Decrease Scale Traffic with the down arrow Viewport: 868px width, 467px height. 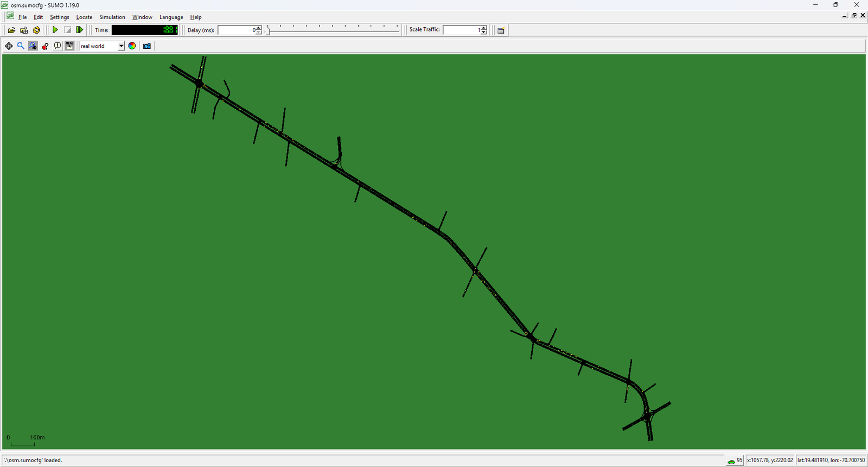point(484,33)
